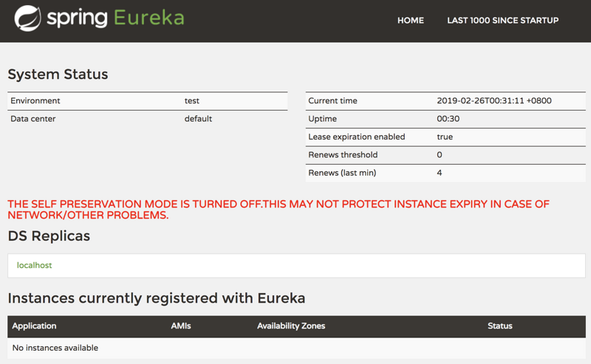Open the localhost replica link
The width and height of the screenshot is (591, 364).
(34, 265)
